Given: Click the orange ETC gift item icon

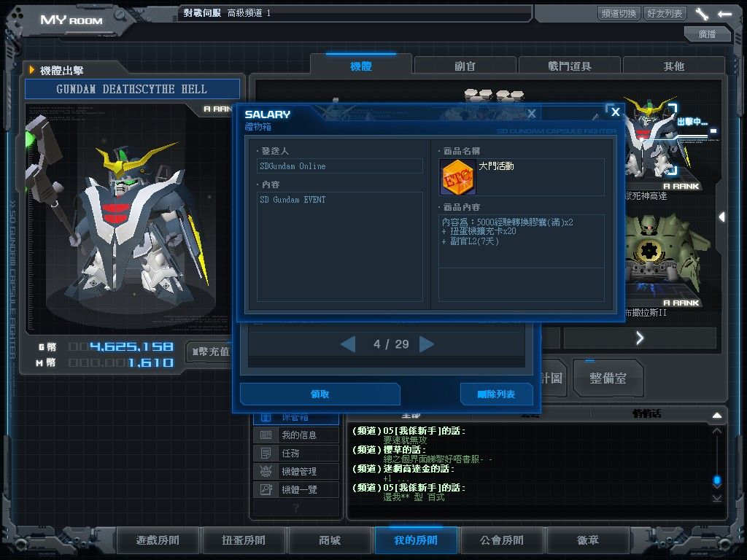Looking at the screenshot, I should pos(457,177).
